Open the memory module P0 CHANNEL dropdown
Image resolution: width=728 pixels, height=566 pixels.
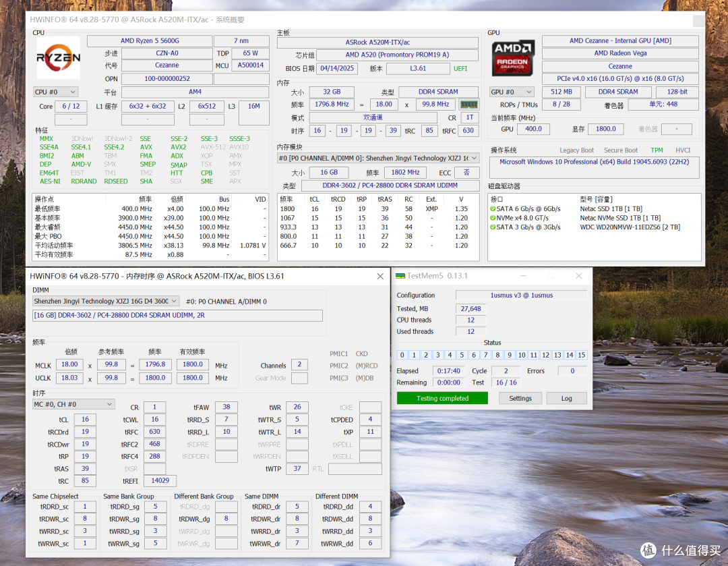pos(378,159)
